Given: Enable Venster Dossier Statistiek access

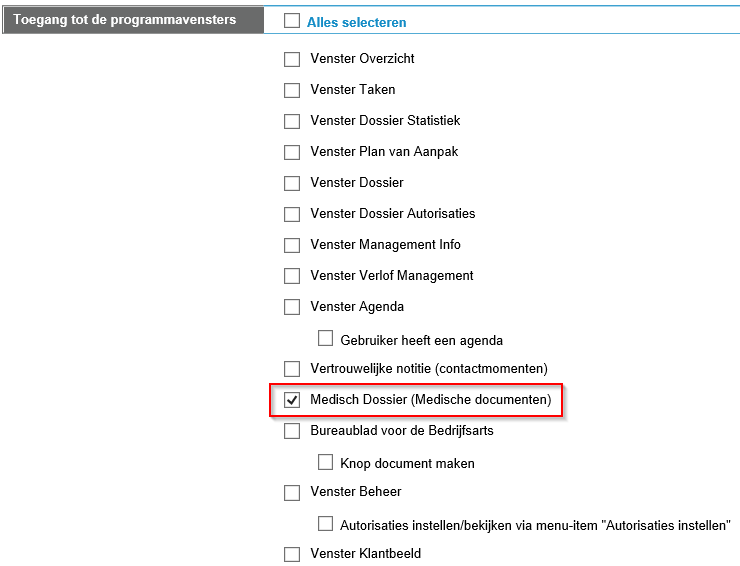Looking at the screenshot, I should coord(292,121).
